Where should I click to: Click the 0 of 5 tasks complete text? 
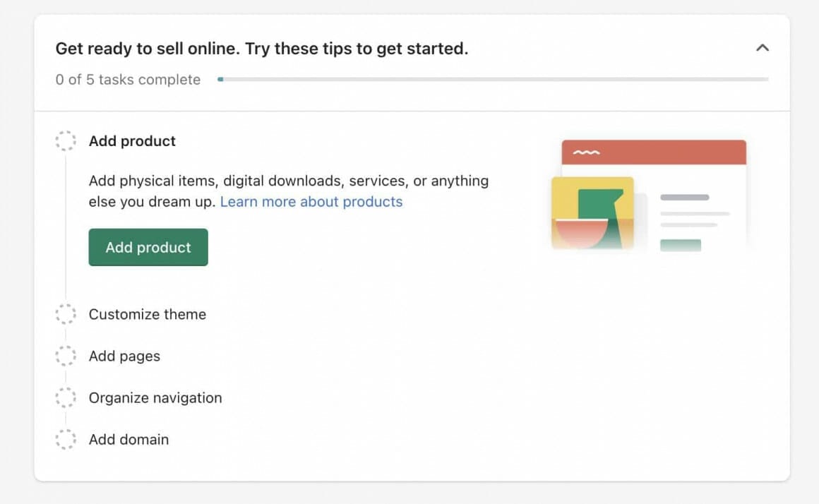(128, 80)
